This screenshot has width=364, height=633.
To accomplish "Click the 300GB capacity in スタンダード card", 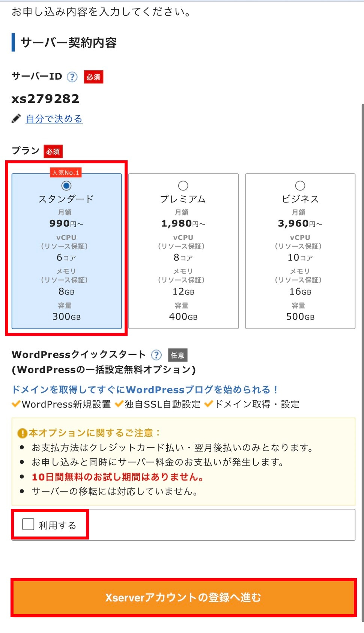I will 66,316.
